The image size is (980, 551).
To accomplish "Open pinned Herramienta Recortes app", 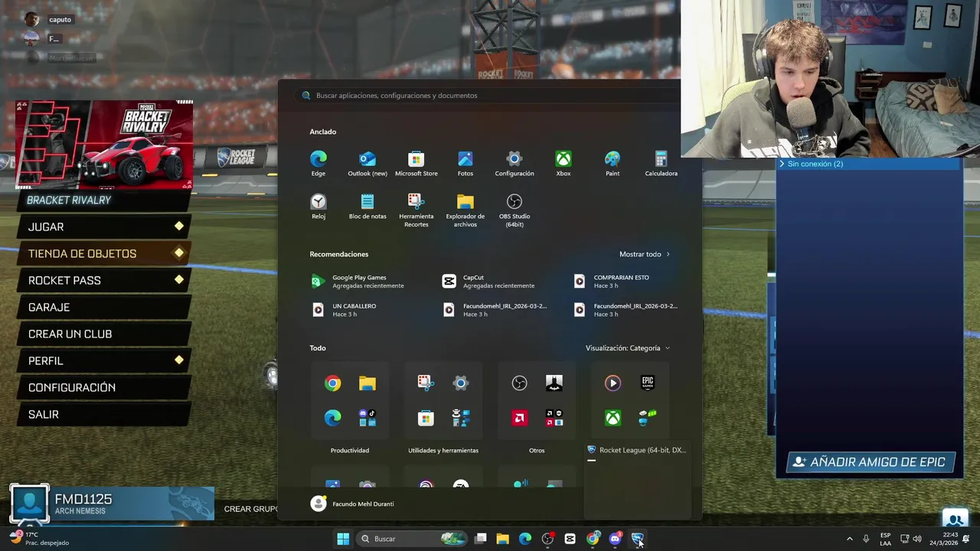I will [416, 210].
